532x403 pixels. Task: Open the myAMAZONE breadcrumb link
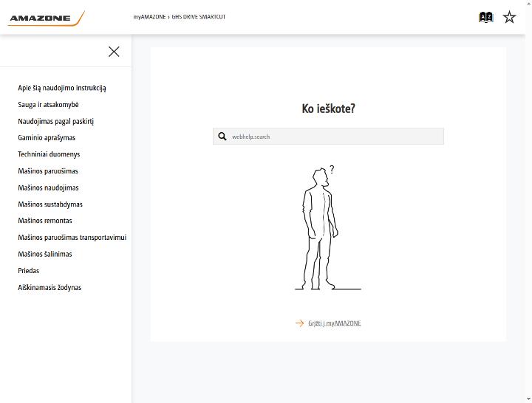(x=149, y=17)
